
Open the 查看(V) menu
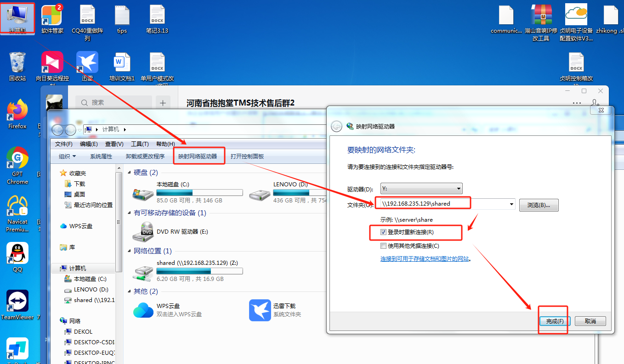(x=114, y=144)
